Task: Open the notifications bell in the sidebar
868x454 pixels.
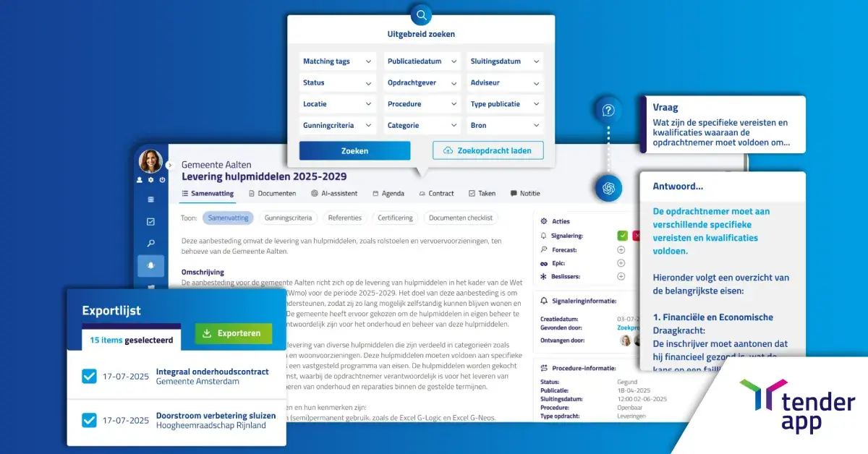Action: [x=150, y=265]
